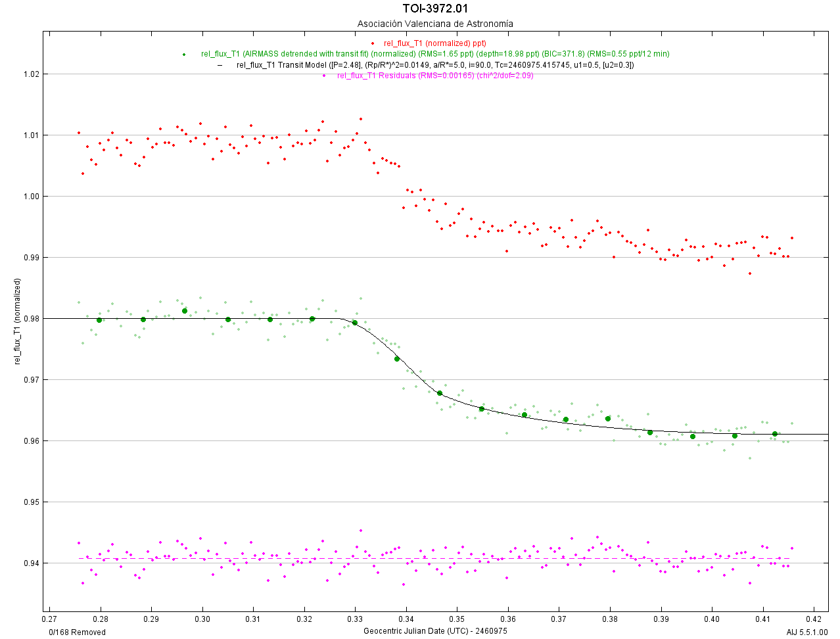Click the 0.42 x-axis tick label

pyautogui.click(x=814, y=619)
